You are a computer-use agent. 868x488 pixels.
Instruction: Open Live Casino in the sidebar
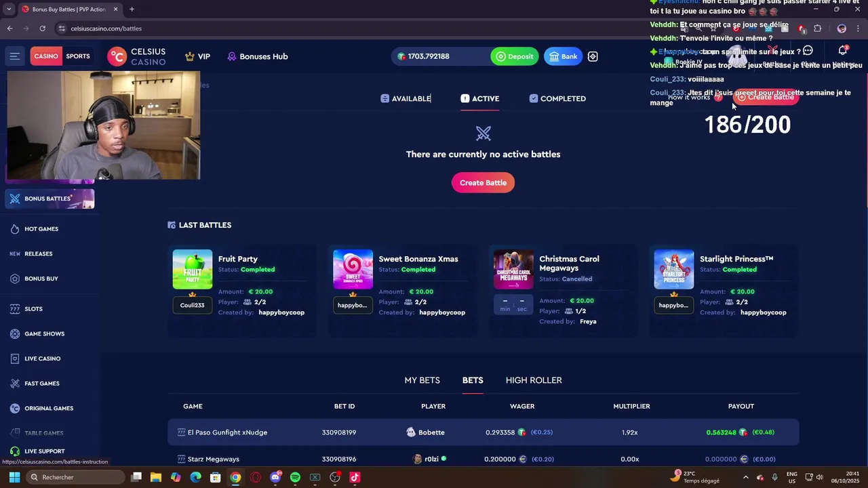[42, 359]
